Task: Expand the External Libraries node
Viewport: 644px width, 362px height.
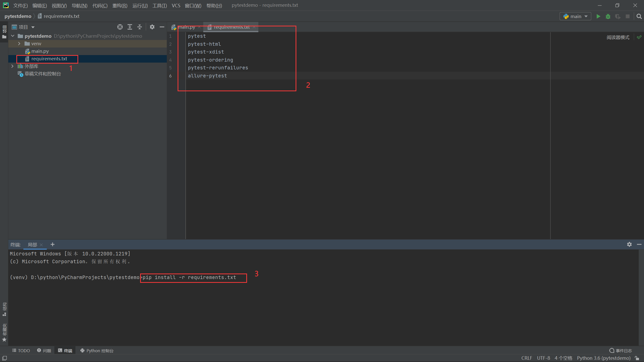Action: coord(12,66)
